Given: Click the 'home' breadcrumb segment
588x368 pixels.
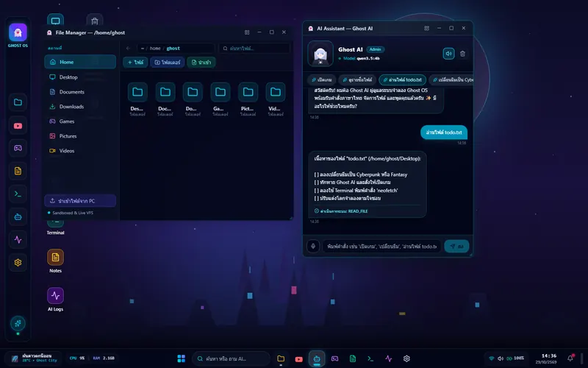Looking at the screenshot, I should tap(155, 49).
